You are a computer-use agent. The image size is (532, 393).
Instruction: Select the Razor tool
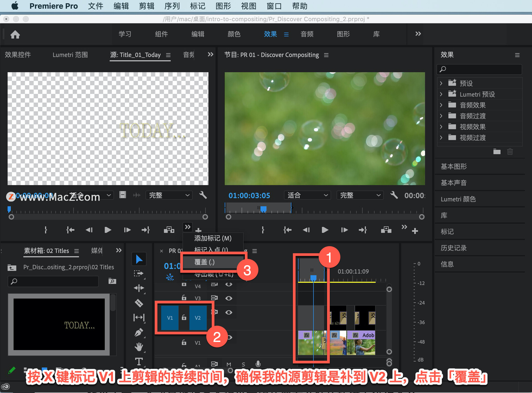[139, 303]
